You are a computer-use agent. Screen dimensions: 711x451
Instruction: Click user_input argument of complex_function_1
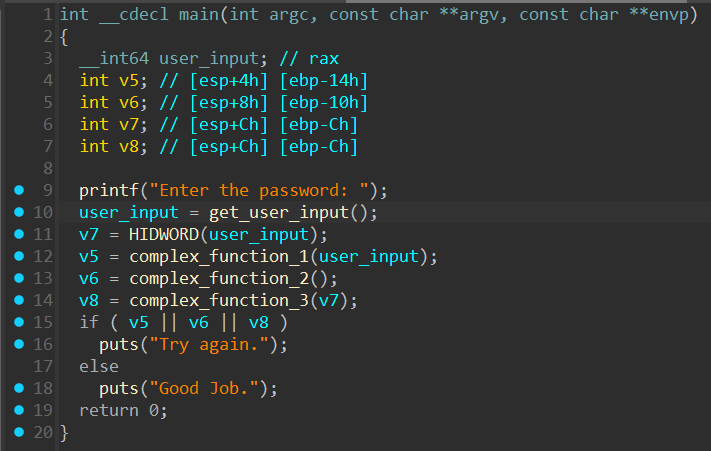pos(369,257)
